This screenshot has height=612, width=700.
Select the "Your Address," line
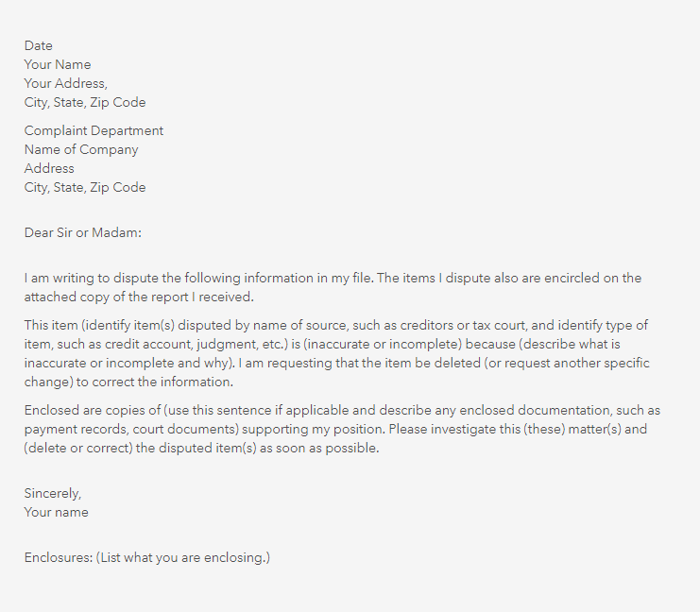tap(66, 83)
